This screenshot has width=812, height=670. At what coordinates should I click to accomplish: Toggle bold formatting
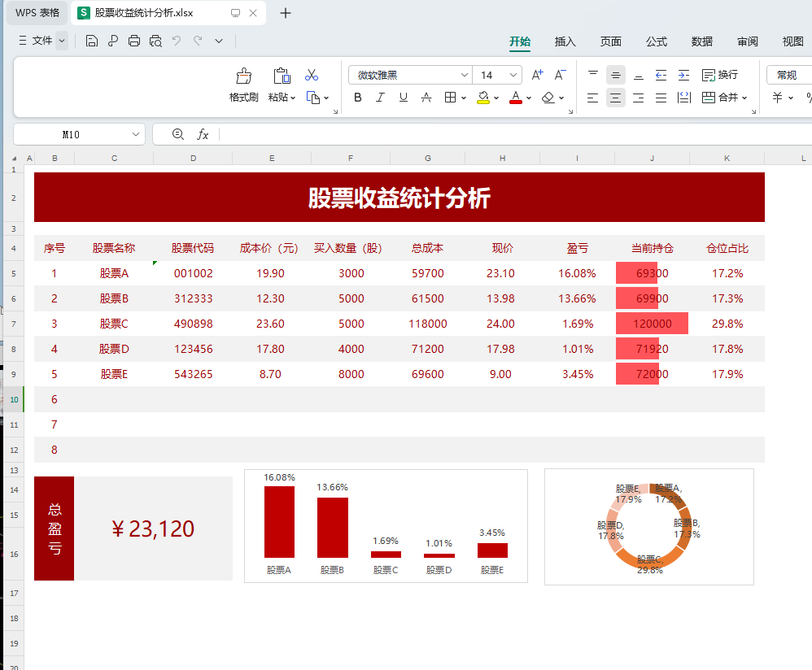click(x=357, y=97)
